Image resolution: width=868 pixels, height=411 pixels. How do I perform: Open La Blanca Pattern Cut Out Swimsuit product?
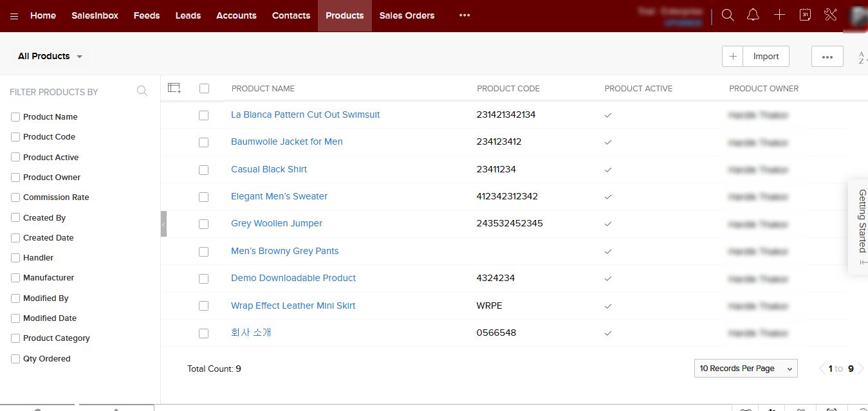[305, 114]
